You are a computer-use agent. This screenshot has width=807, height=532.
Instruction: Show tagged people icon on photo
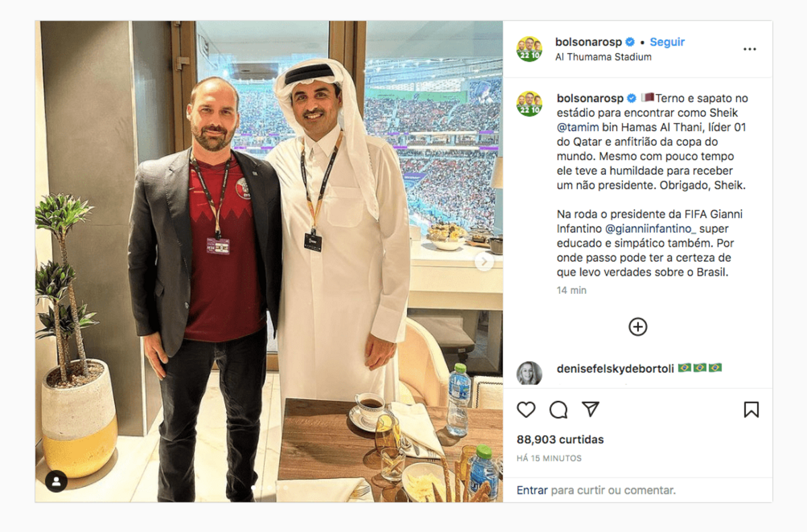56,481
